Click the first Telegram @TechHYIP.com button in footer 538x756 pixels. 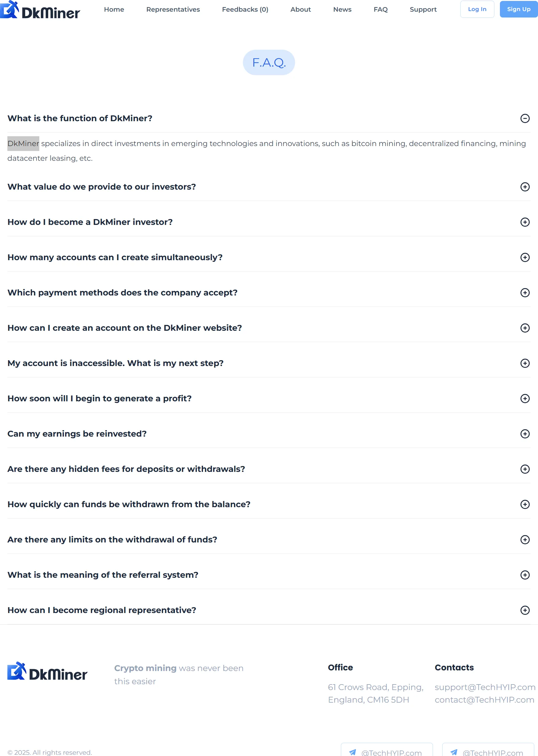387,750
